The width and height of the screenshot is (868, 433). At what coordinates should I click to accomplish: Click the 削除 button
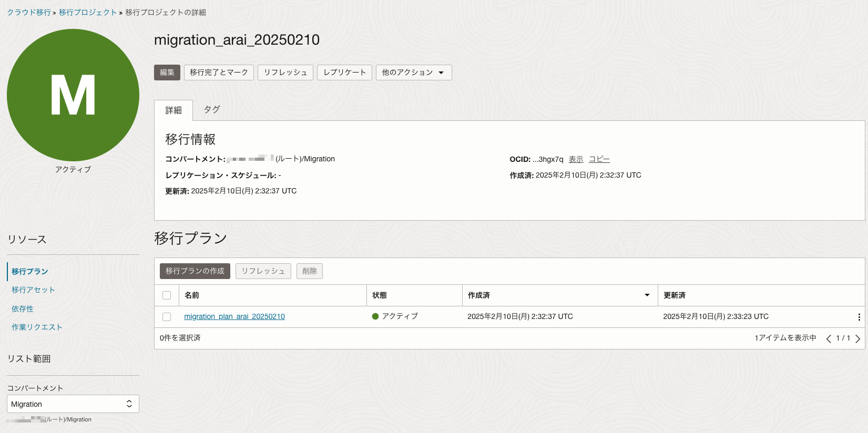click(310, 271)
